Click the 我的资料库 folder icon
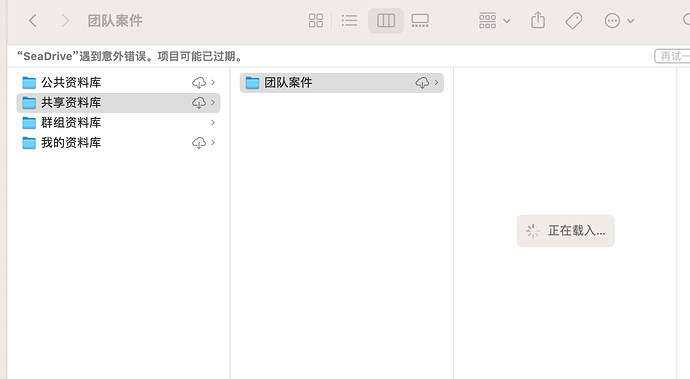Viewport: 690px width, 379px height. click(x=29, y=143)
